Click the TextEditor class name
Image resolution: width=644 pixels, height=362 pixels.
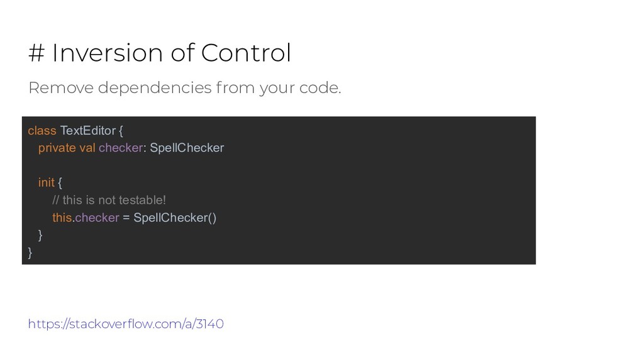point(88,131)
